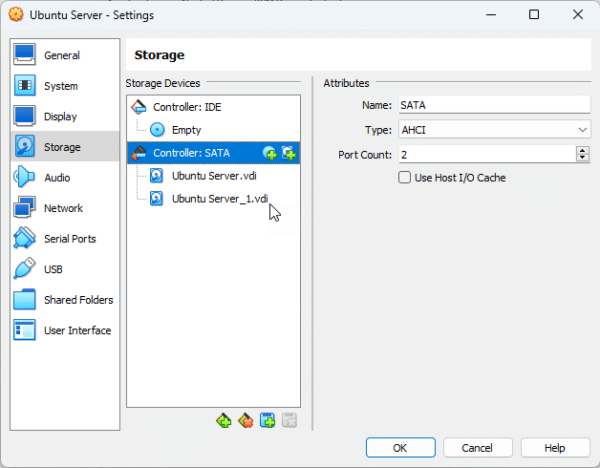This screenshot has height=468, width=600.
Task: Click the remove storage controller icon
Action: 245,420
